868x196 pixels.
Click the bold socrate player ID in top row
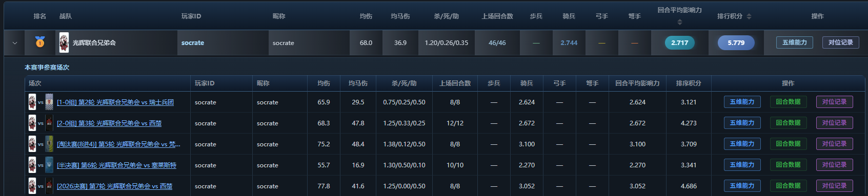(193, 43)
